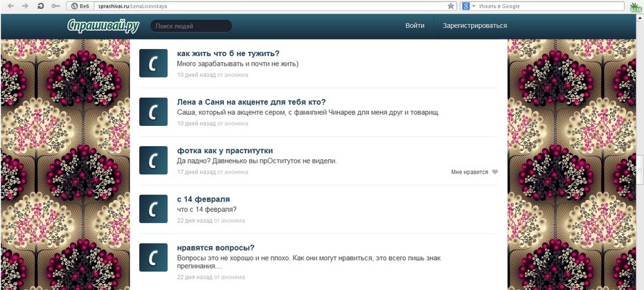Click answer 'Да ладно? Давненько вы прОституток не видели.'
Viewport: 644px width, 290px height.
click(257, 161)
